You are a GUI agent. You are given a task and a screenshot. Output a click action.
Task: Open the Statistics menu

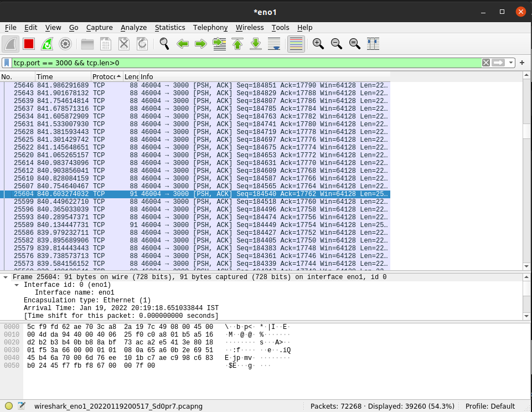tap(169, 27)
